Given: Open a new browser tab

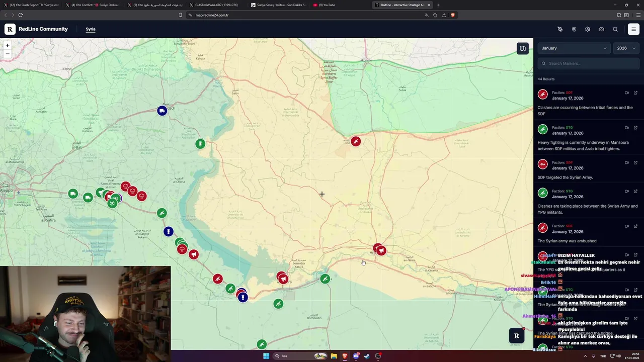Looking at the screenshot, I should click(x=438, y=5).
